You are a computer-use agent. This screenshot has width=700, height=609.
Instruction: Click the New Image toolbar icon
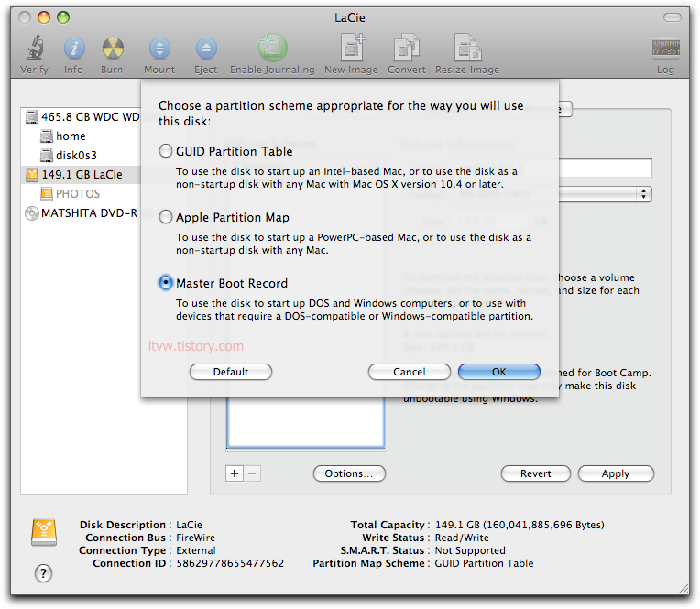[x=353, y=48]
